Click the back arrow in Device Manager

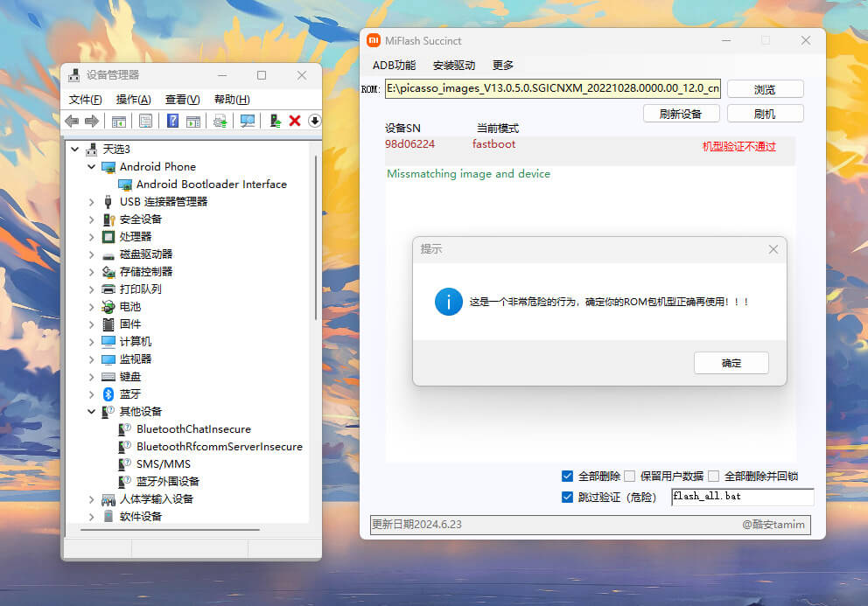(x=72, y=120)
